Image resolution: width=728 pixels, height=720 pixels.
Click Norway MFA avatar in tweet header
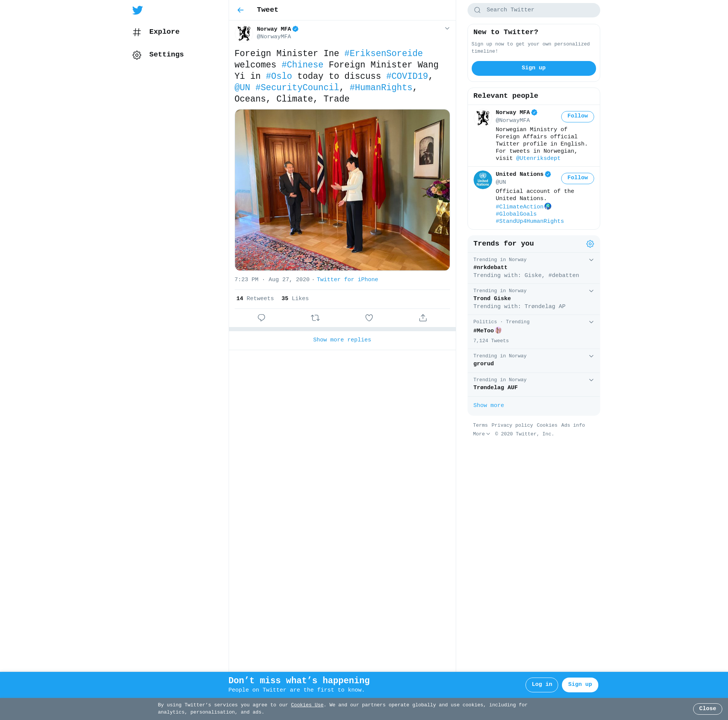coord(244,33)
